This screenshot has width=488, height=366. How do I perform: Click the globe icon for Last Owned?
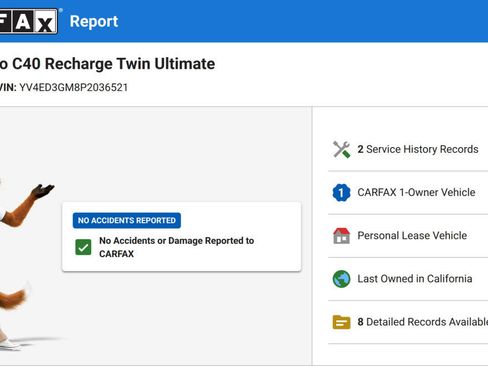click(341, 279)
